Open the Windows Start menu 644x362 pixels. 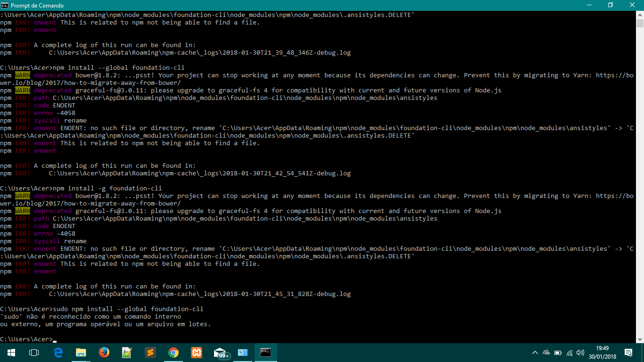(x=11, y=353)
